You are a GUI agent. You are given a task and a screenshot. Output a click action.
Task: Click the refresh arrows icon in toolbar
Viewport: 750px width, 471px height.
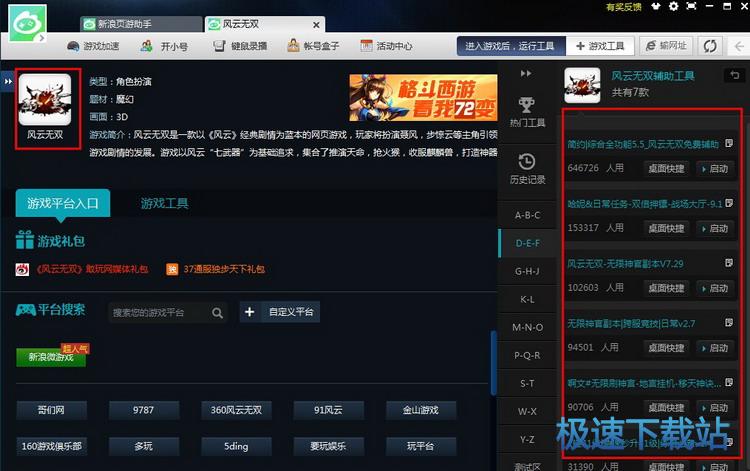click(710, 46)
